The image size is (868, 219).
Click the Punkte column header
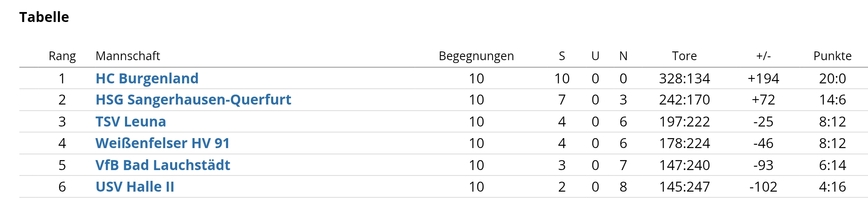832,56
